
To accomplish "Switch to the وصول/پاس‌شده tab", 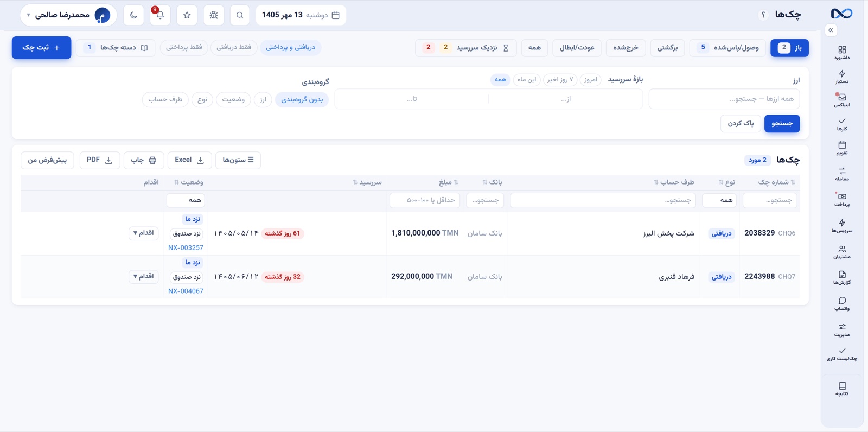I will tap(728, 48).
